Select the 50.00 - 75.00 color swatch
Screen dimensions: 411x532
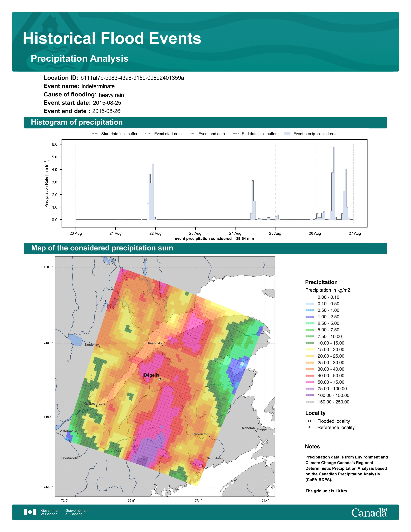tap(309, 382)
